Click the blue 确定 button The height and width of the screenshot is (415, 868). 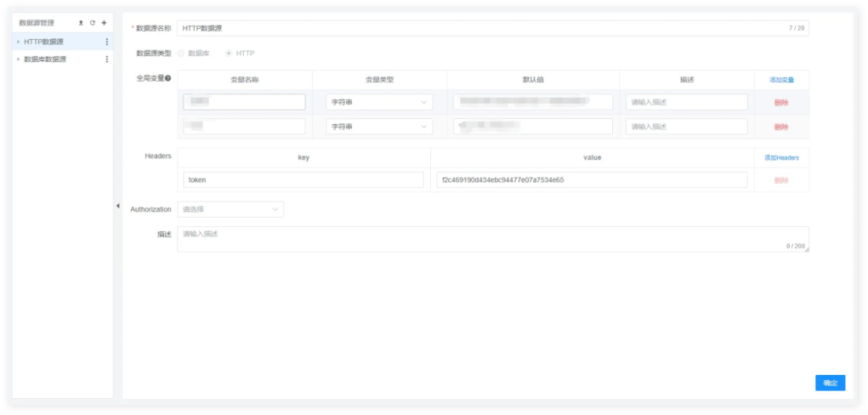[830, 384]
